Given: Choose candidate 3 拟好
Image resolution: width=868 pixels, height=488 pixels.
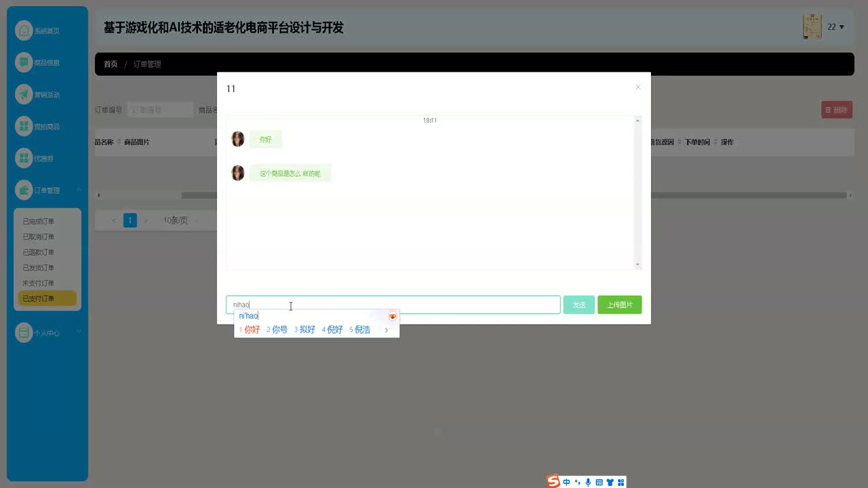Looking at the screenshot, I should coord(305,329).
